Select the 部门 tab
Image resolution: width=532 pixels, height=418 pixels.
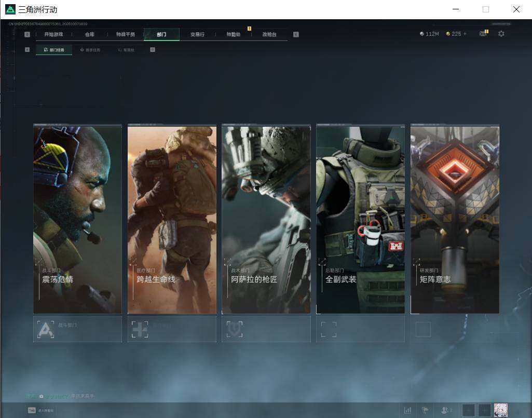(161, 34)
